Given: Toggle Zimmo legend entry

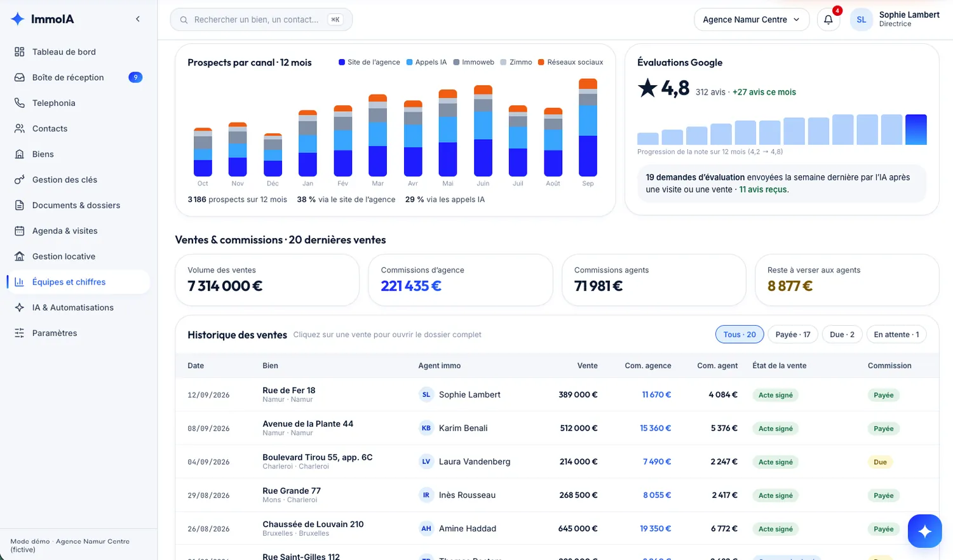Looking at the screenshot, I should tap(516, 62).
